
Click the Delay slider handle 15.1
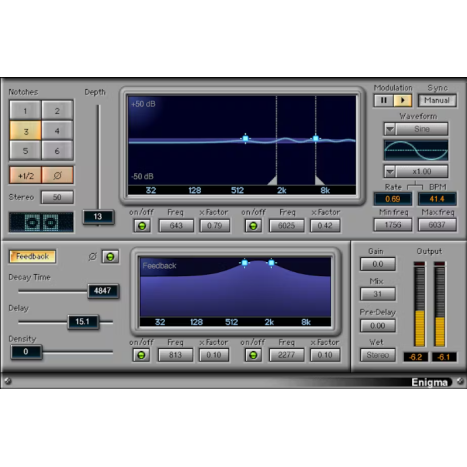coord(83,322)
